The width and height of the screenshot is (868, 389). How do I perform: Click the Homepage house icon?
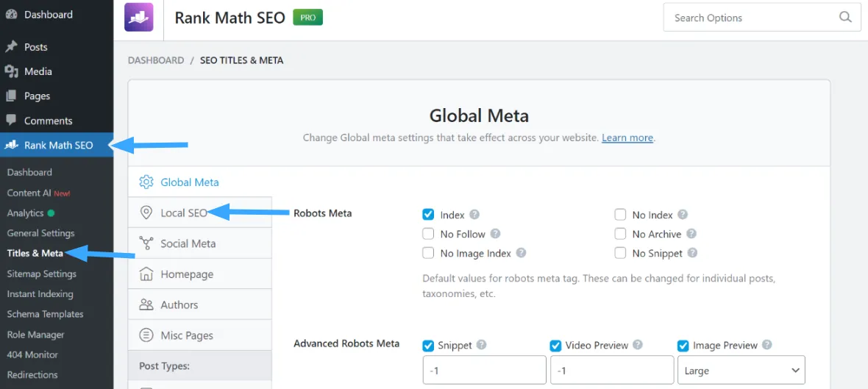click(146, 274)
